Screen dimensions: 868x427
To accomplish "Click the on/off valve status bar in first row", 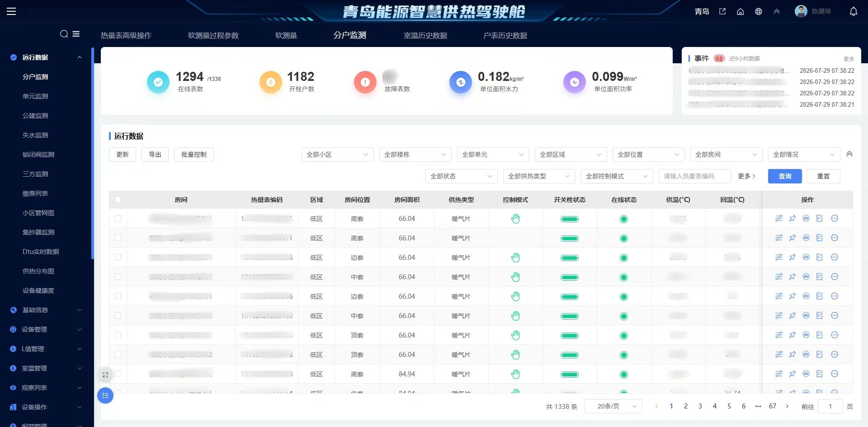I will coord(570,219).
